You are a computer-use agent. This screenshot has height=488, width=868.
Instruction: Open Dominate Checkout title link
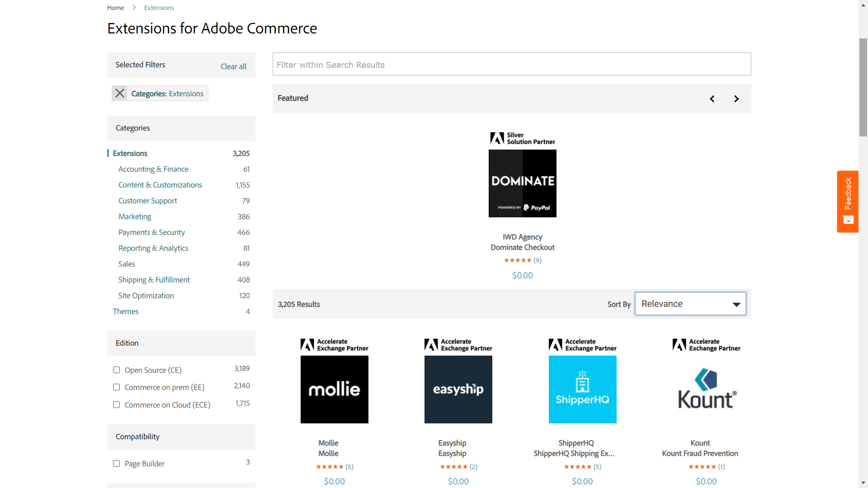pyautogui.click(x=523, y=247)
